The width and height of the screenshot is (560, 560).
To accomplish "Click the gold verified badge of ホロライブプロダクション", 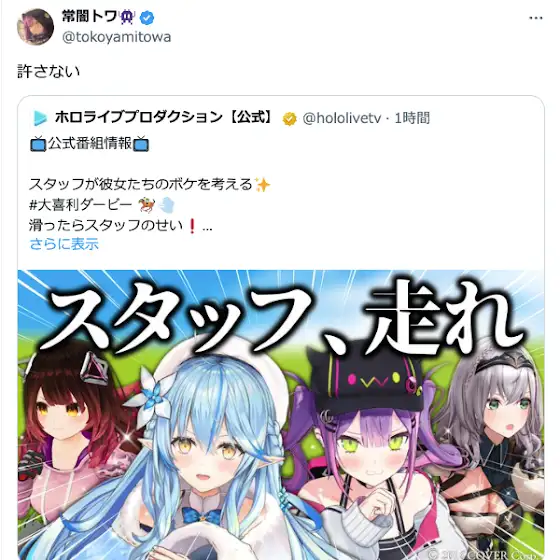I will tap(290, 119).
